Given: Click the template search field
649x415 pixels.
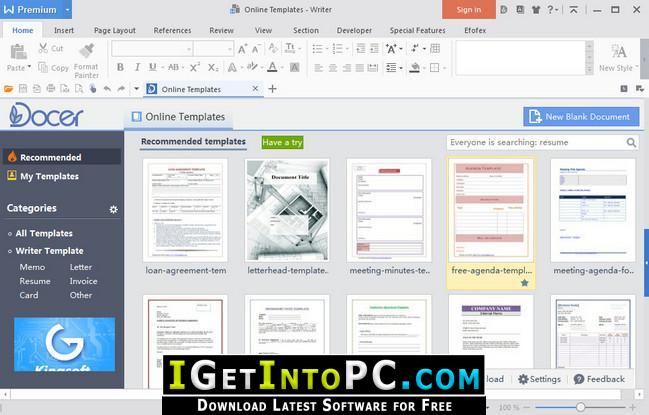Looking at the screenshot, I should (536, 142).
